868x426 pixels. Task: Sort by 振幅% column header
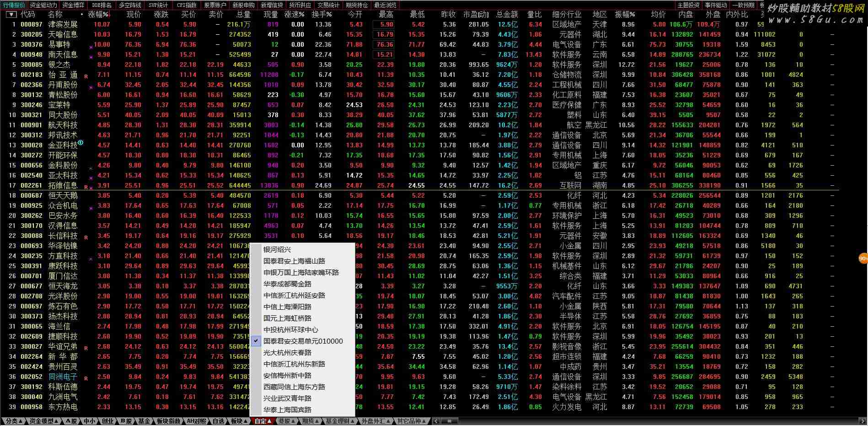click(x=625, y=15)
